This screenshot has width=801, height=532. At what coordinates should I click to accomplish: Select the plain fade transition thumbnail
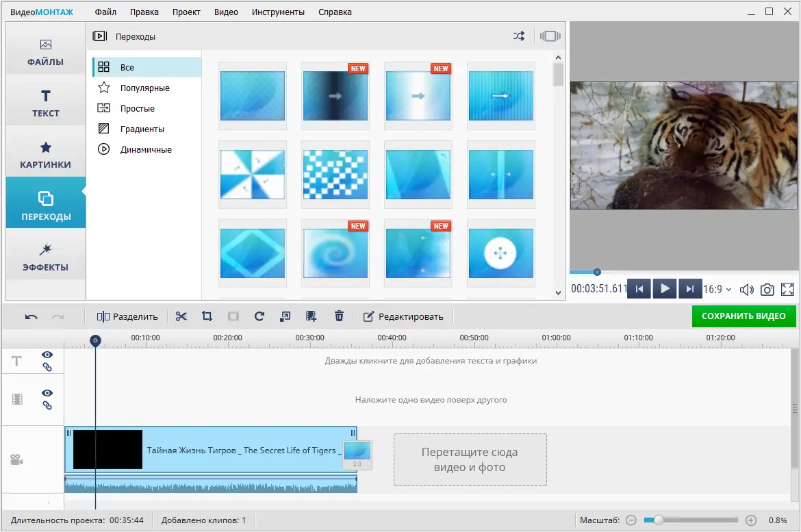[253, 96]
